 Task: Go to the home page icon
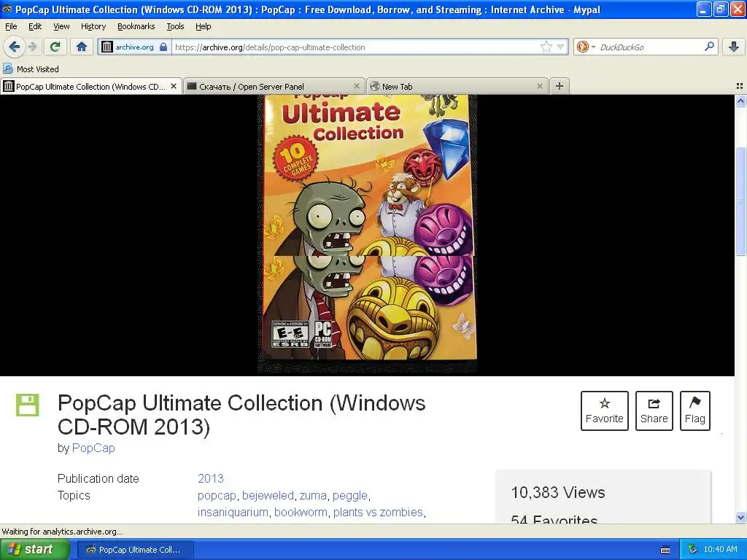(x=82, y=47)
